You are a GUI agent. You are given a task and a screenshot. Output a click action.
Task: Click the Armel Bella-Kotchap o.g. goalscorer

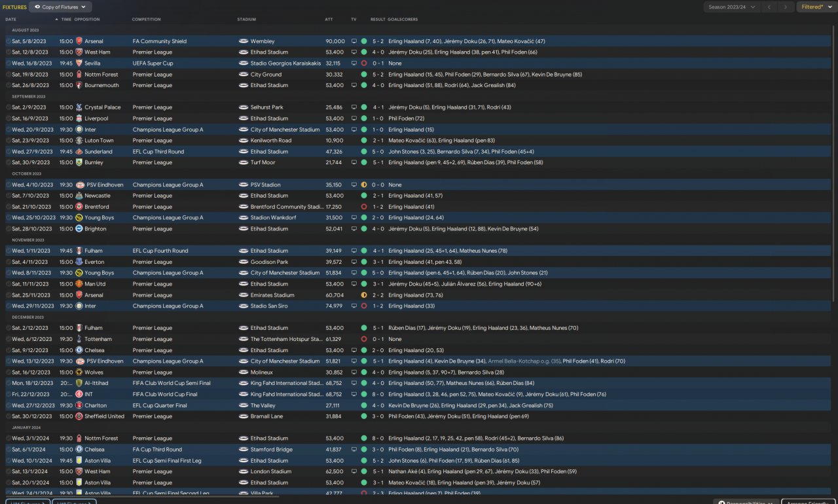pyautogui.click(x=524, y=361)
